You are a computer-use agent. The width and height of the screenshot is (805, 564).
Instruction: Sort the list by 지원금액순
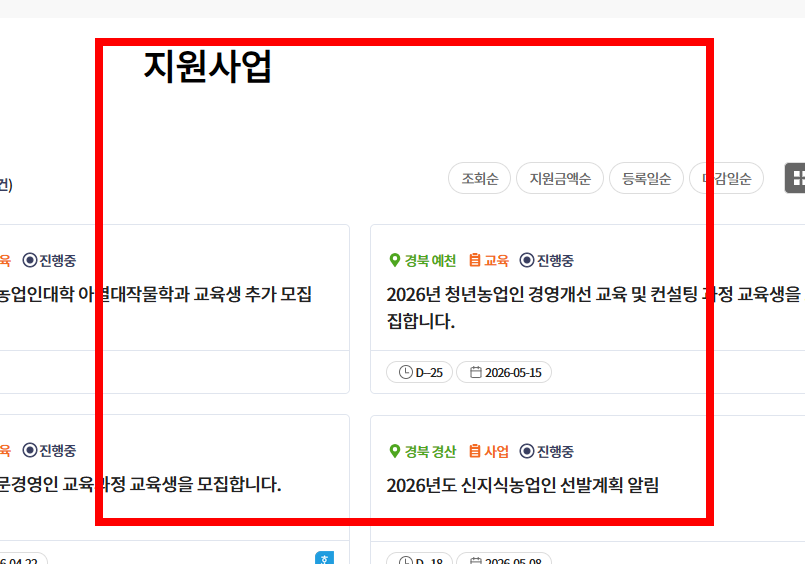[x=560, y=179]
